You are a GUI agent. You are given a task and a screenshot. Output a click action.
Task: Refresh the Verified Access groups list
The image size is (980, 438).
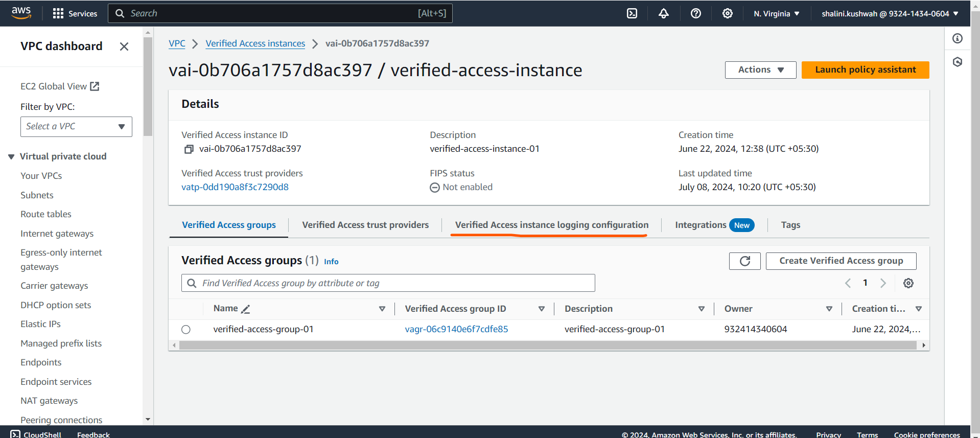pos(745,261)
